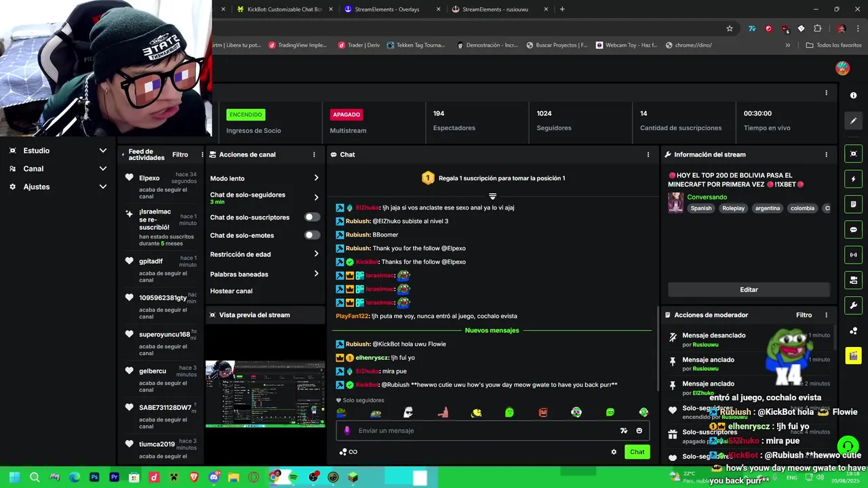Click the pencil edit icon in right sidebar
Screen dimensions: 868x488
[854, 121]
